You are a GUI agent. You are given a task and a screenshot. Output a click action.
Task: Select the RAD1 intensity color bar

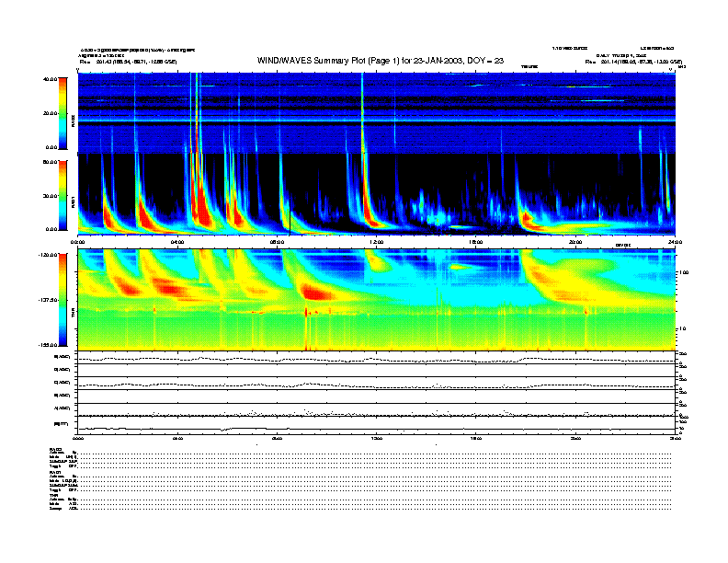(x=63, y=195)
